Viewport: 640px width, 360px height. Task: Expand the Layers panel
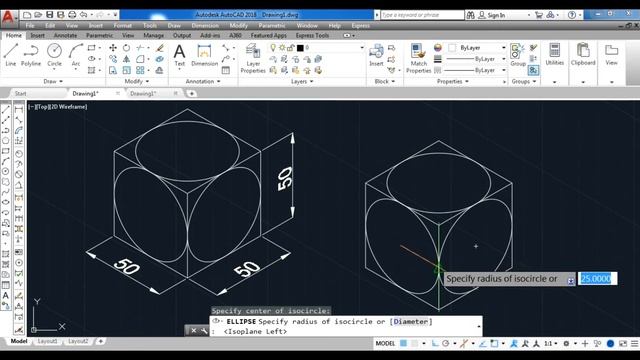(302, 82)
